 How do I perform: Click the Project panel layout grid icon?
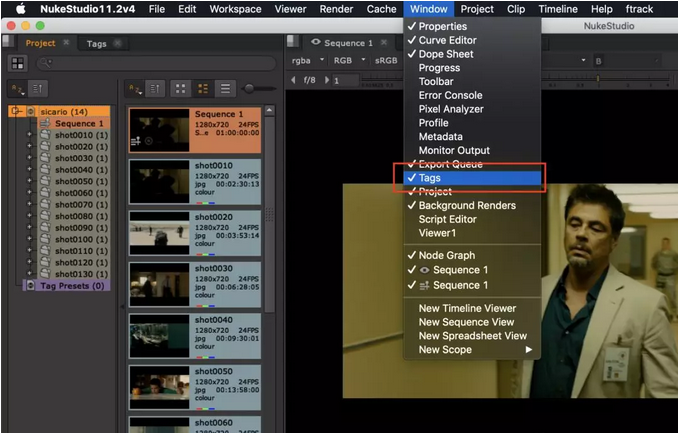(18, 64)
